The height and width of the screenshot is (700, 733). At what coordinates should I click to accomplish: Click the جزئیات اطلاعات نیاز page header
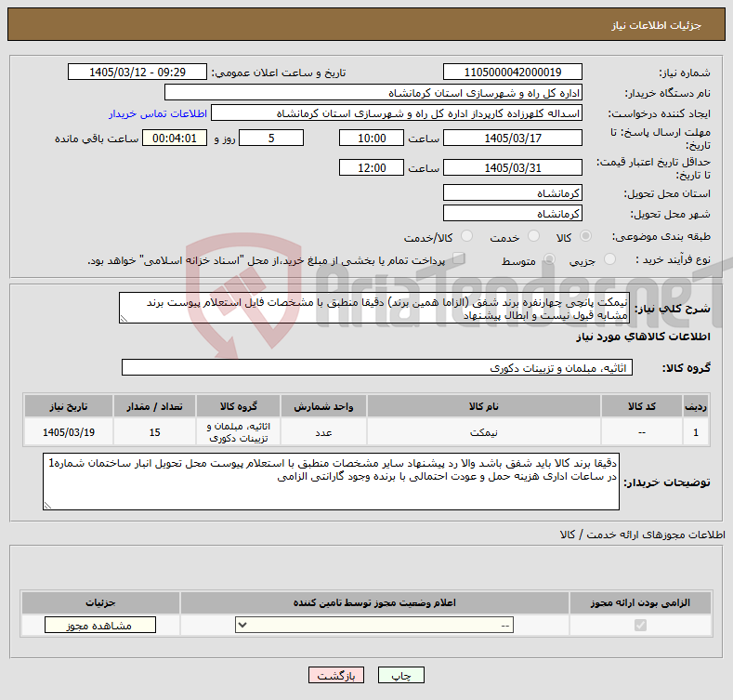656,25
